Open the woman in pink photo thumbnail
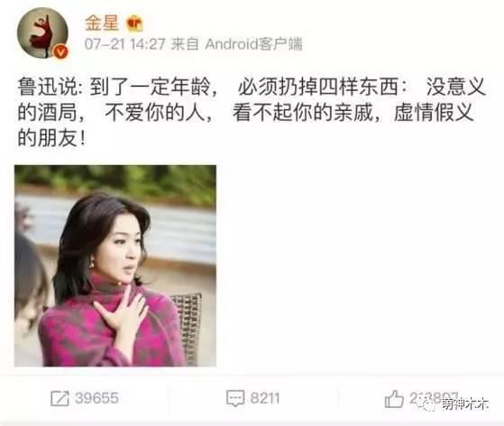 pos(115,265)
